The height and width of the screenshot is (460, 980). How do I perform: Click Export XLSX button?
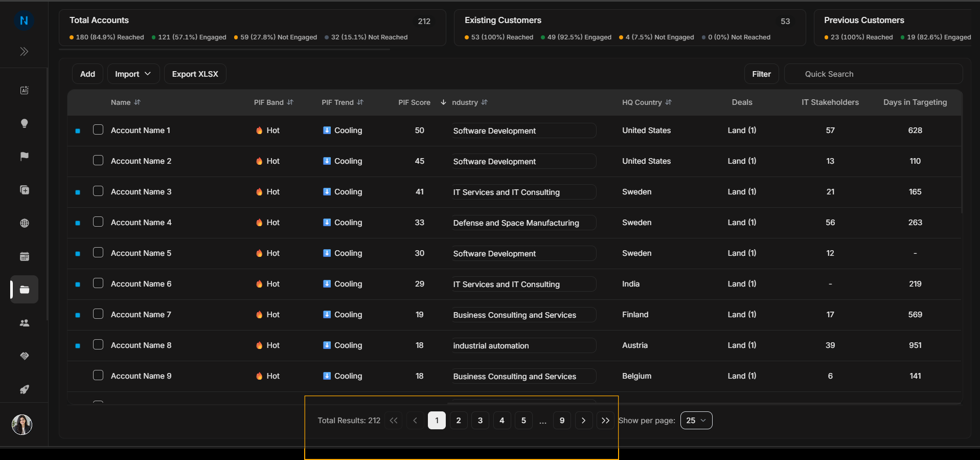195,74
